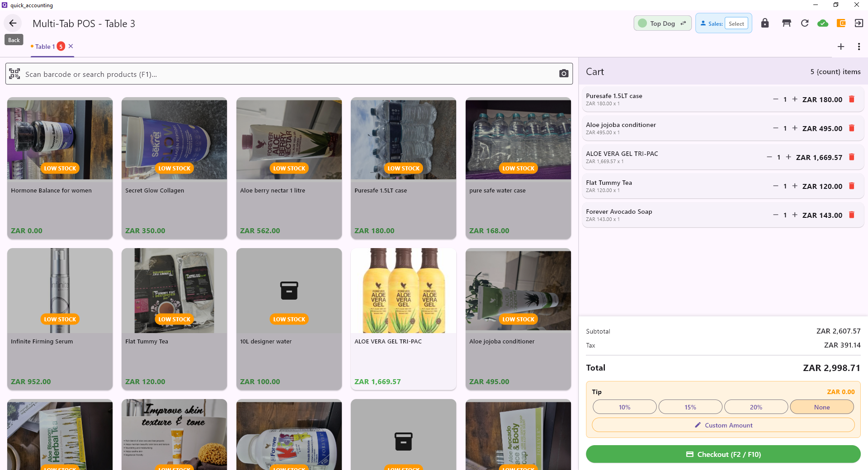Click the back arrow icon
The height and width of the screenshot is (470, 868).
13,23
